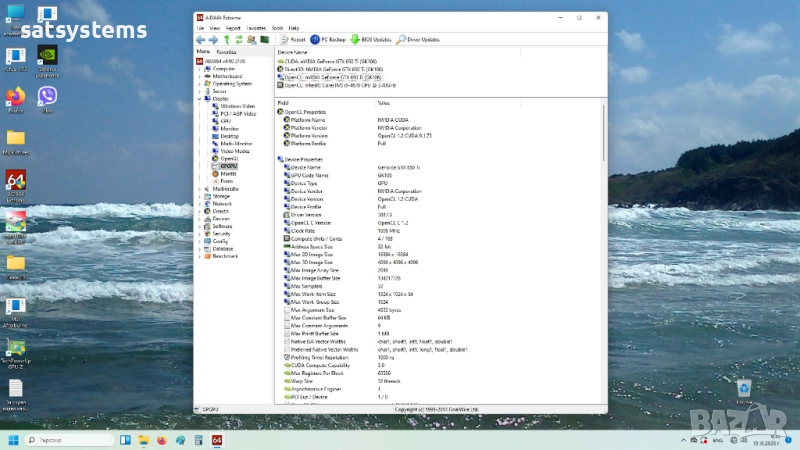Expand the Storage tree node
Screen dimensions: 800x450
200,196
